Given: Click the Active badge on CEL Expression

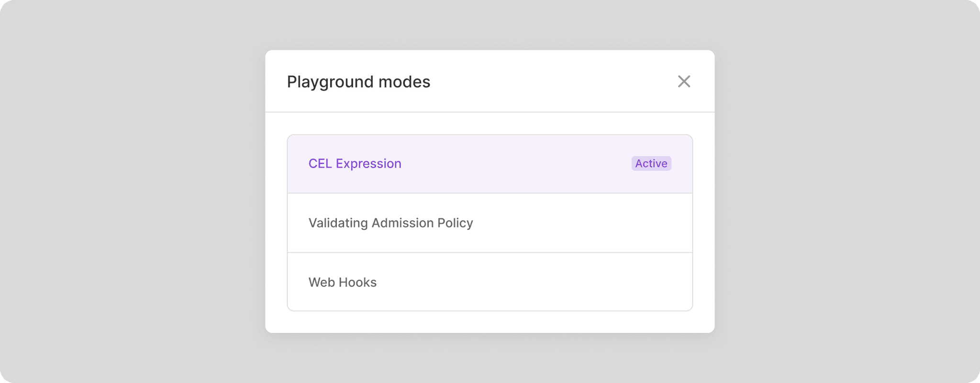Looking at the screenshot, I should pos(651,164).
